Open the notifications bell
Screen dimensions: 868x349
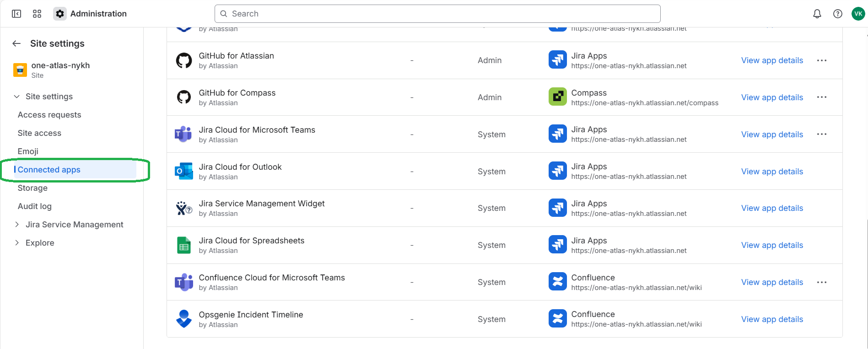tap(817, 14)
